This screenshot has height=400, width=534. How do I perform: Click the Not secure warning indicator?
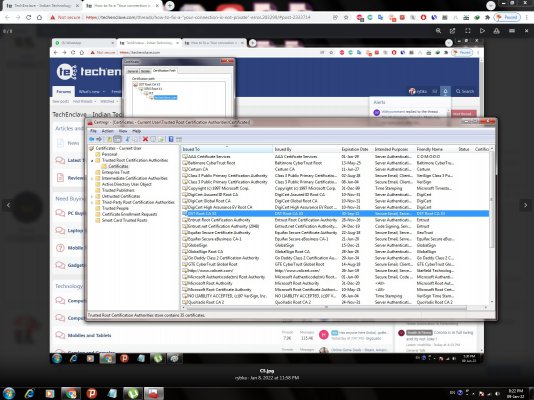65,17
